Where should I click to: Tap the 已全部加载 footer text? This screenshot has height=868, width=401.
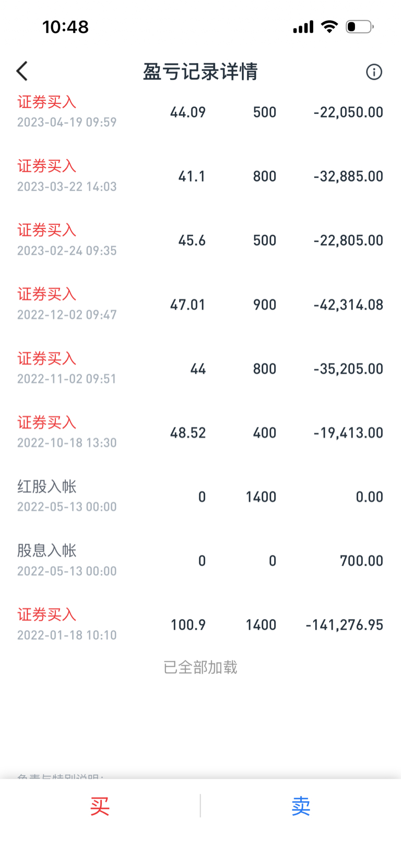[200, 667]
